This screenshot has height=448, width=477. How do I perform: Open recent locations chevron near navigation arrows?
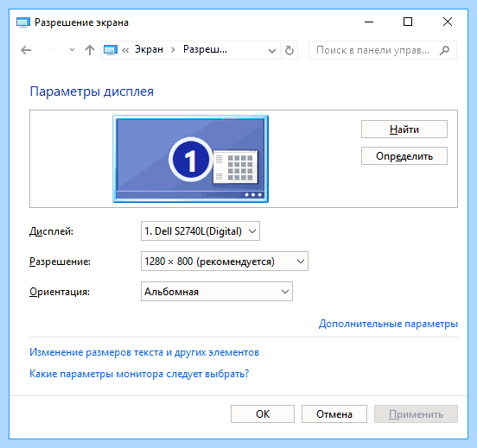72,49
